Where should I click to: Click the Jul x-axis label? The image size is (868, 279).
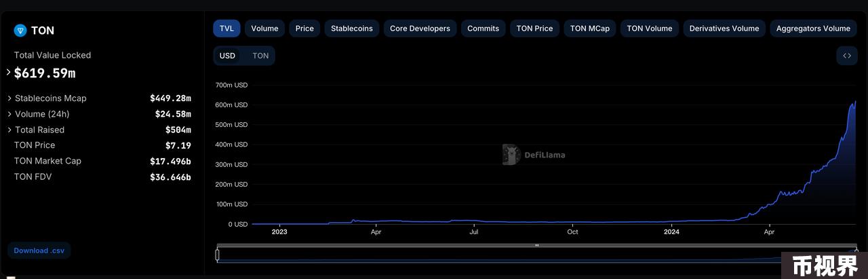tap(474, 232)
